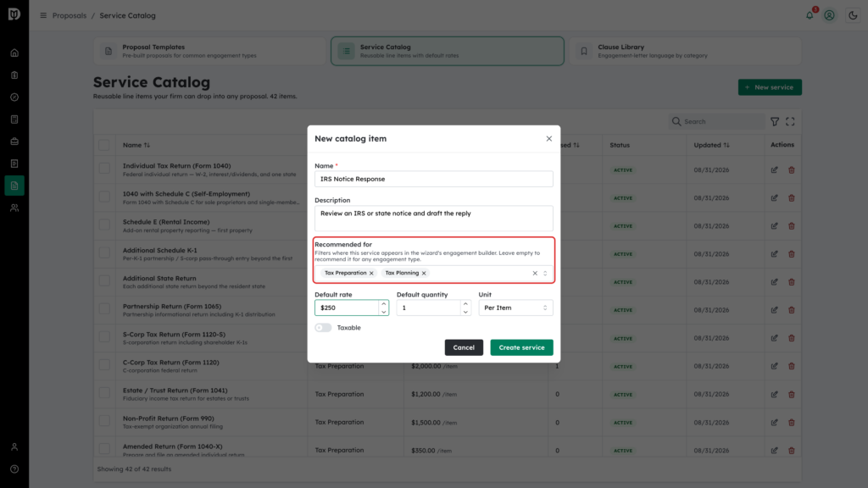Image resolution: width=868 pixels, height=488 pixels.
Task: Edit the Partnership Return (Form 1065) row
Action: coord(775,310)
